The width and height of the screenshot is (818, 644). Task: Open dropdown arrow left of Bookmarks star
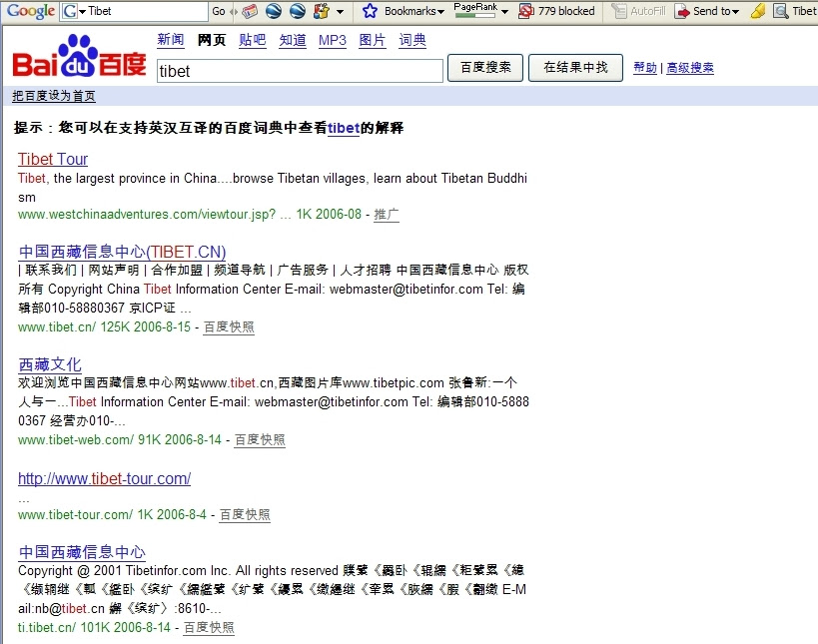coord(341,11)
